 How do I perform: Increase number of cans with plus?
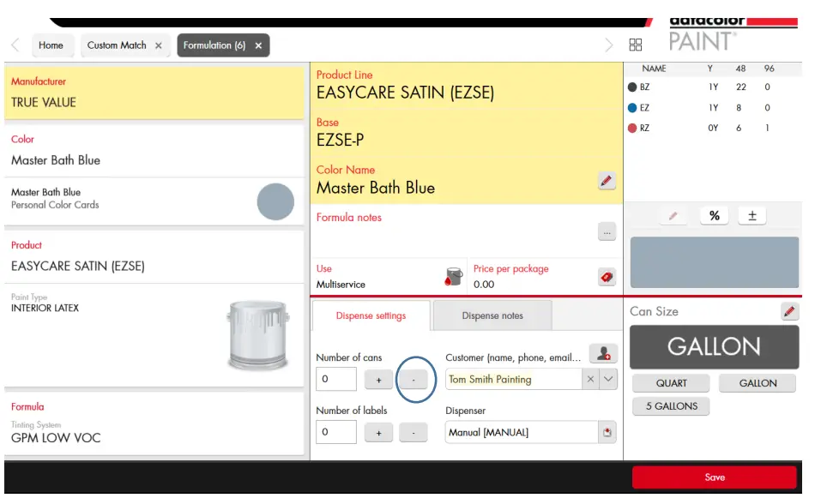(x=378, y=380)
